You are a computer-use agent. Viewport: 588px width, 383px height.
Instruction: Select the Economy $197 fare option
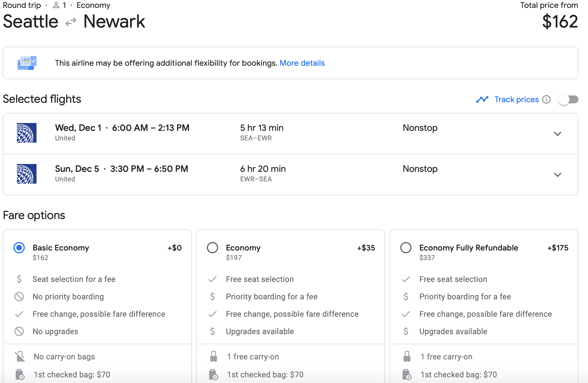point(212,248)
